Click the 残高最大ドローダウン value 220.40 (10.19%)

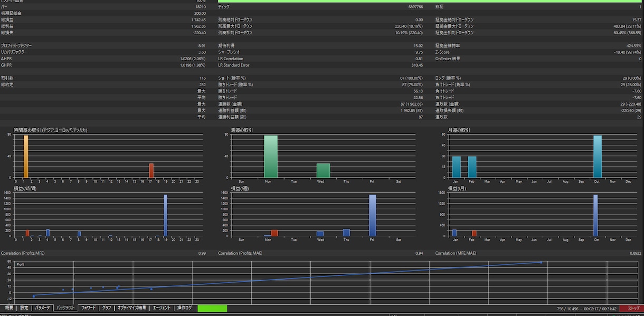tap(409, 26)
